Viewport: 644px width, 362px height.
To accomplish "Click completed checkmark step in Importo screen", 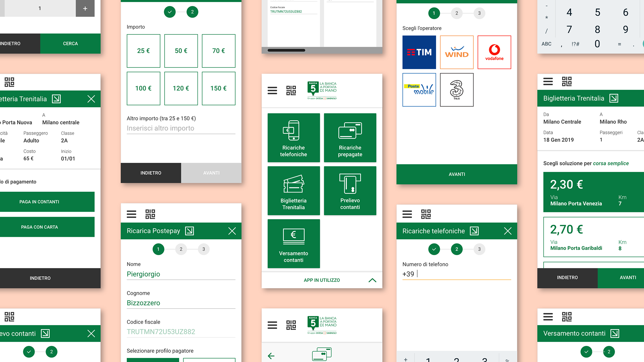I will click(x=170, y=12).
